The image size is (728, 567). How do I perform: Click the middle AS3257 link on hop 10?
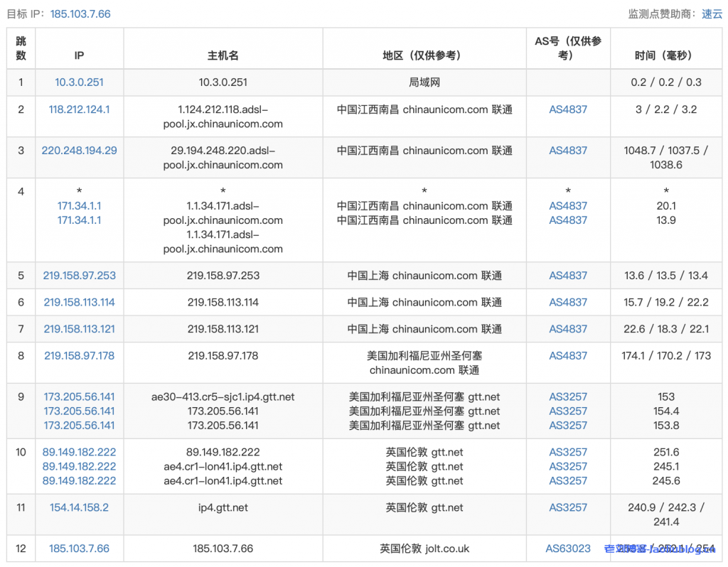[x=567, y=467]
